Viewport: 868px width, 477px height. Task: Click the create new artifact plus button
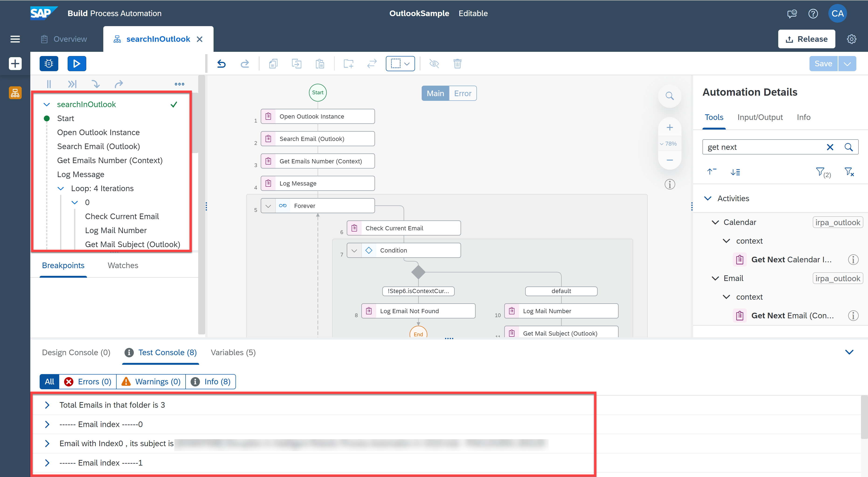pos(15,63)
